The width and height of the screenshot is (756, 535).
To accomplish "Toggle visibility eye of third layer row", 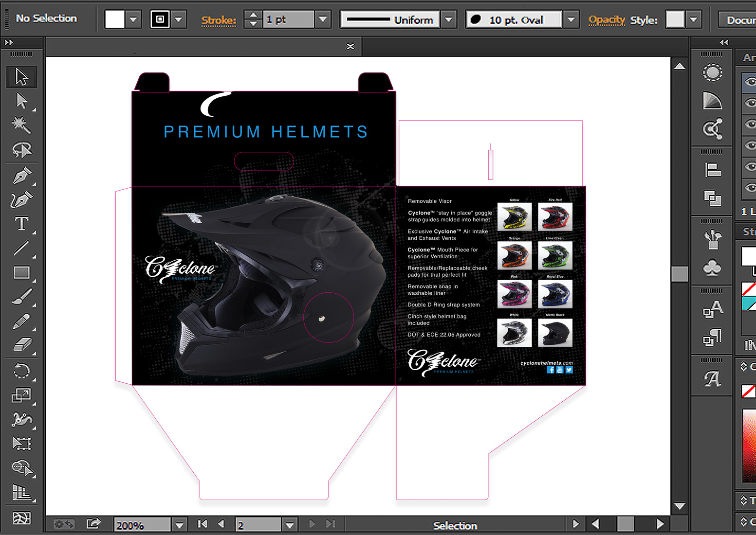I will pos(750,125).
